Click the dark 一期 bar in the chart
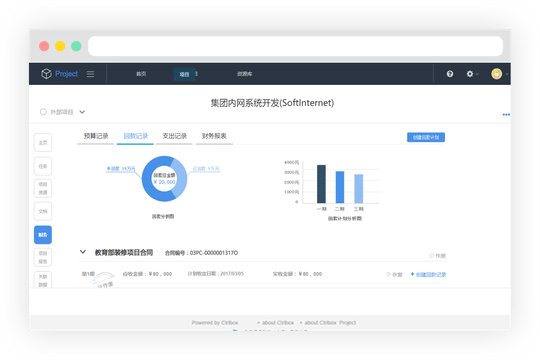The width and height of the screenshot is (540, 360). [x=321, y=184]
